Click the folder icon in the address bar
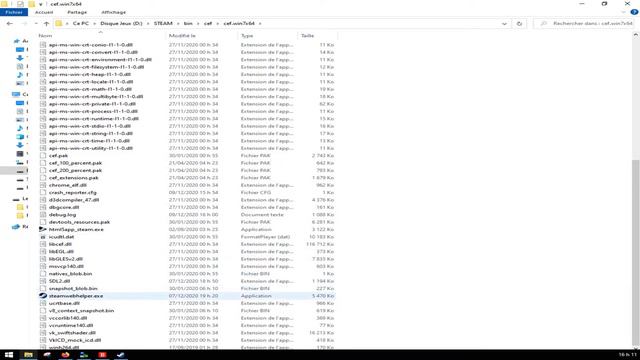640x360 pixels. click(59, 24)
